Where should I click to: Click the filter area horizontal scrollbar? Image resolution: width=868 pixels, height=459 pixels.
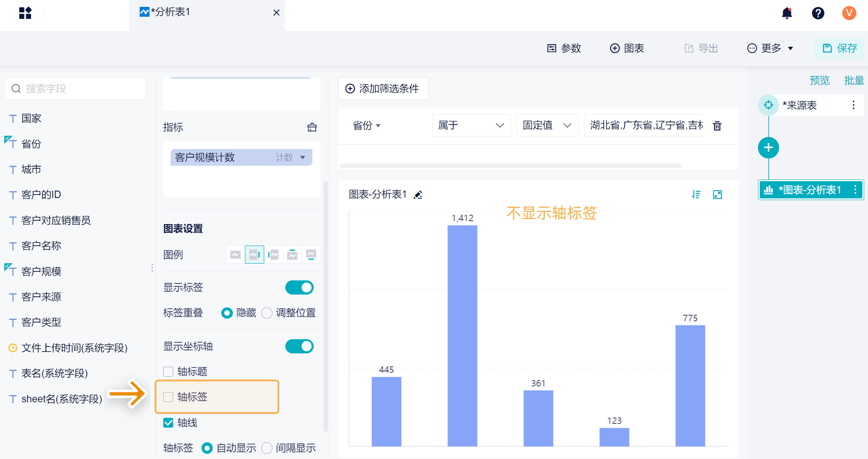[x=510, y=165]
